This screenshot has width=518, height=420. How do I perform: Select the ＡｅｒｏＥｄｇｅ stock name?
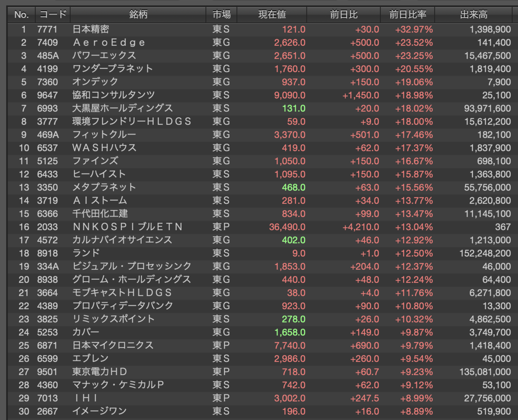click(109, 43)
